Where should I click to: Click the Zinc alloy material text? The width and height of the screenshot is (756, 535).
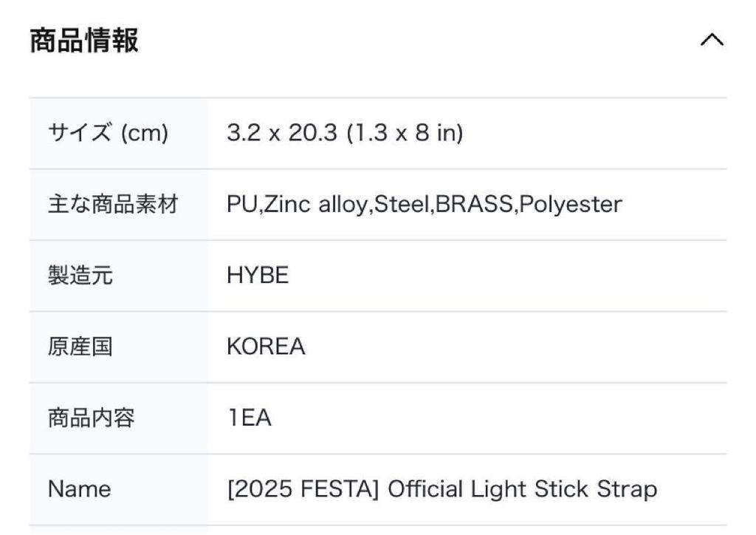315,204
